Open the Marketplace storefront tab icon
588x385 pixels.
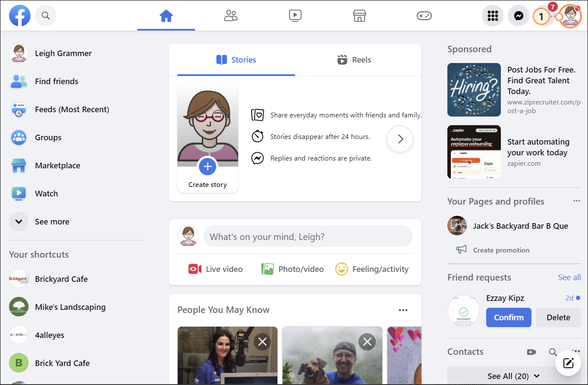click(359, 16)
